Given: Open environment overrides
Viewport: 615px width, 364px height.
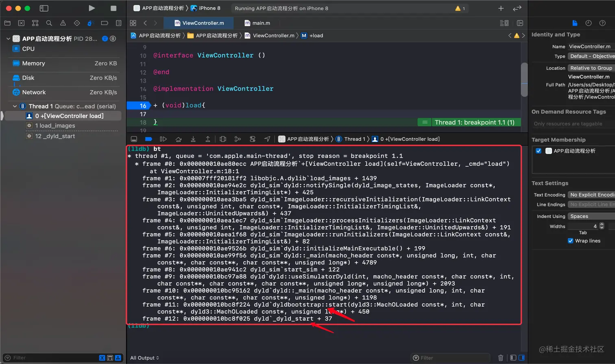Looking at the screenshot, I should pos(253,139).
